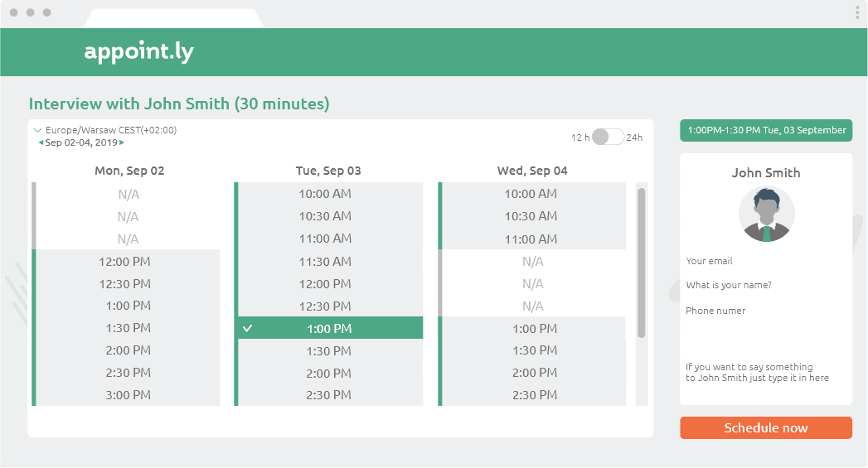Toggle the 12h/24h time format switch
Image resolution: width=868 pixels, height=468 pixels.
[x=608, y=137]
